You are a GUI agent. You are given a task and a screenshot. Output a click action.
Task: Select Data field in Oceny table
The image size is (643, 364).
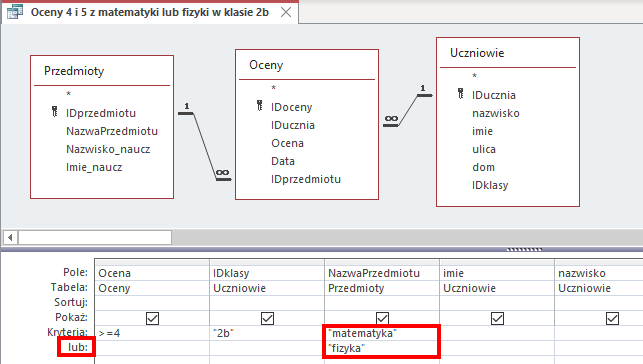[x=283, y=161]
